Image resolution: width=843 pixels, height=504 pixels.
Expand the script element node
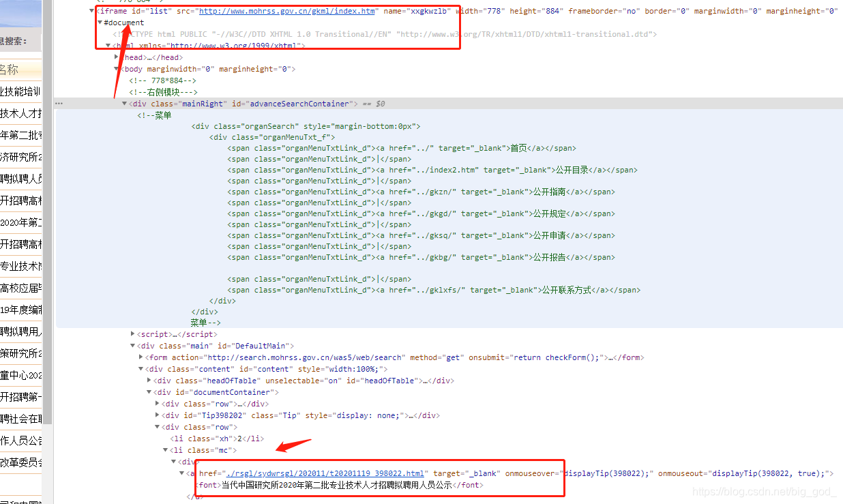132,334
